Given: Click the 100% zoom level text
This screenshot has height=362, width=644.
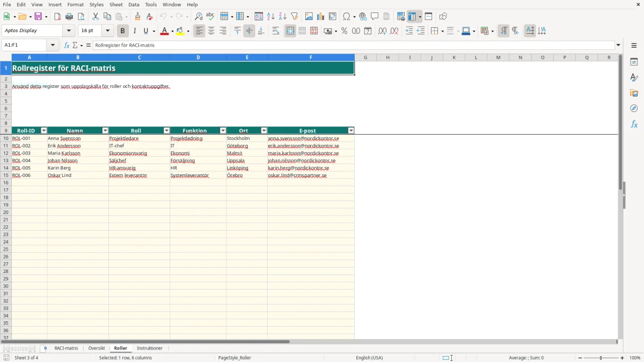Looking at the screenshot, I should tap(635, 358).
